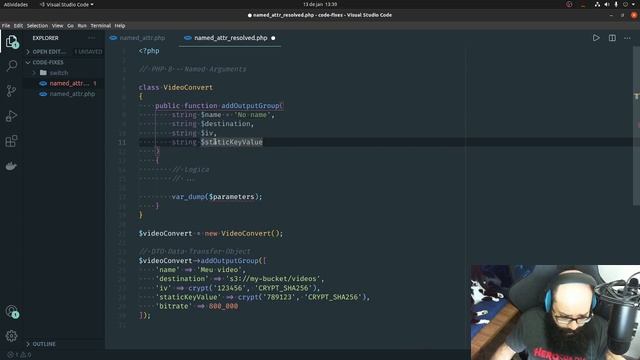Open the volume icon in system tray

coord(607,4)
